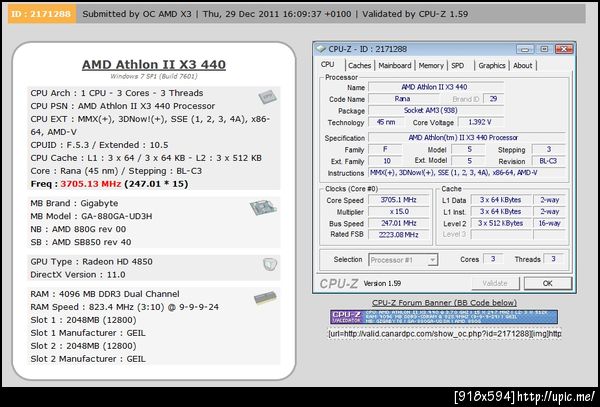The width and height of the screenshot is (600, 407).
Task: Click the Core Speed value 3705.1 MHz
Action: point(399,200)
